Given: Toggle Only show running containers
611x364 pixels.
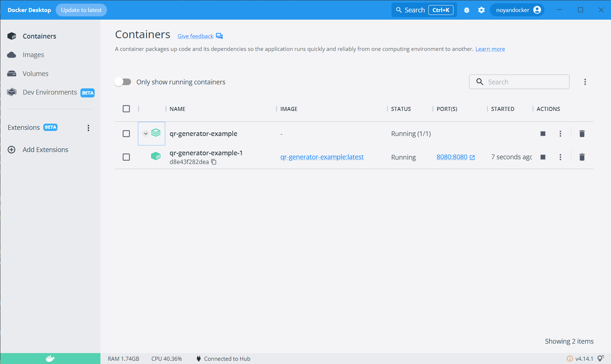Looking at the screenshot, I should click(123, 82).
